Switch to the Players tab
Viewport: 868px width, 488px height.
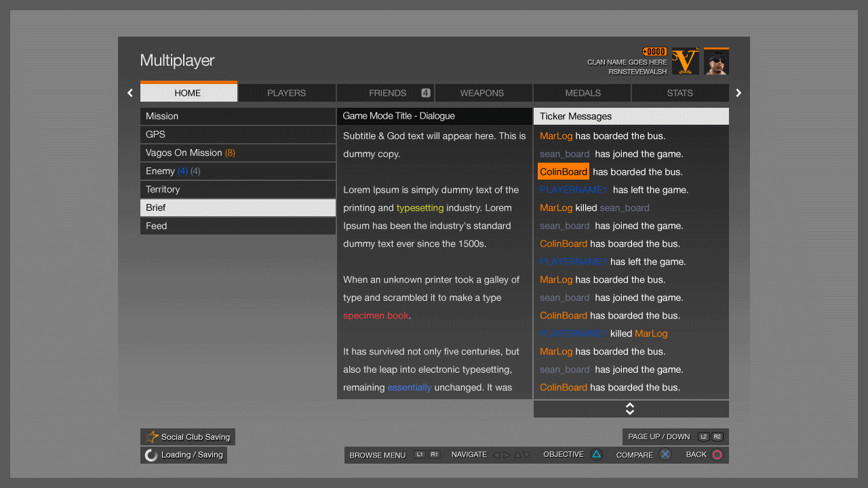(x=286, y=93)
